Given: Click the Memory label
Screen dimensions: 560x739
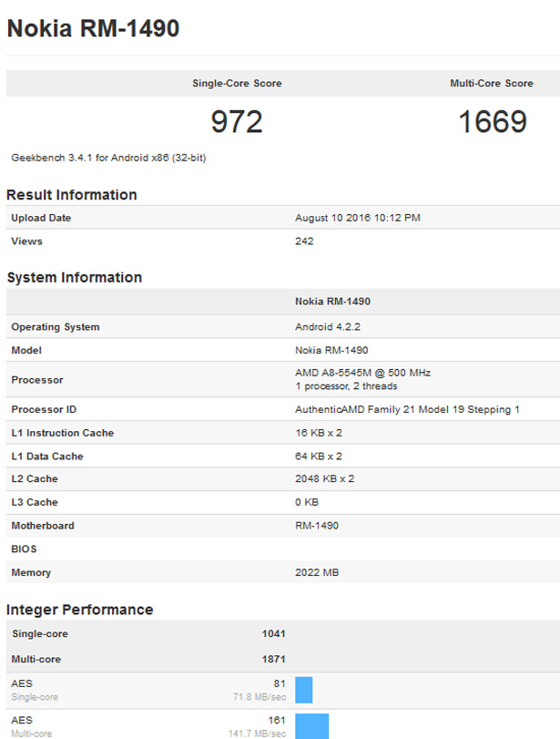Looking at the screenshot, I should [x=31, y=572].
